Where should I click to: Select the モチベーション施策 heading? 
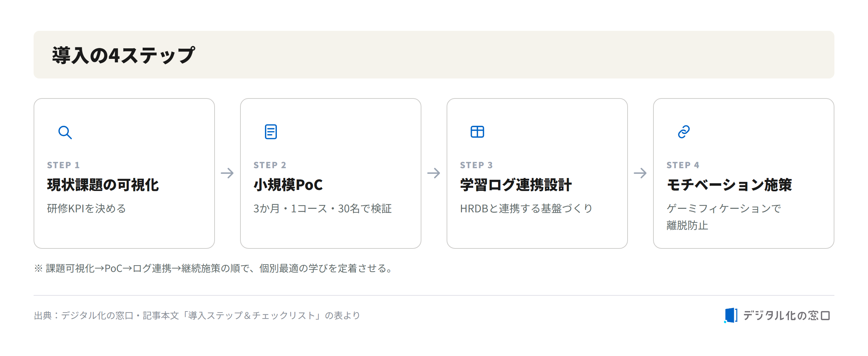pos(729,185)
